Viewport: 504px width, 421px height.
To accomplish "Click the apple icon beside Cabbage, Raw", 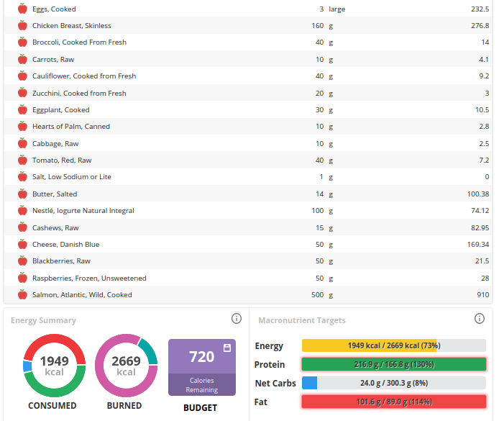I will (22, 143).
